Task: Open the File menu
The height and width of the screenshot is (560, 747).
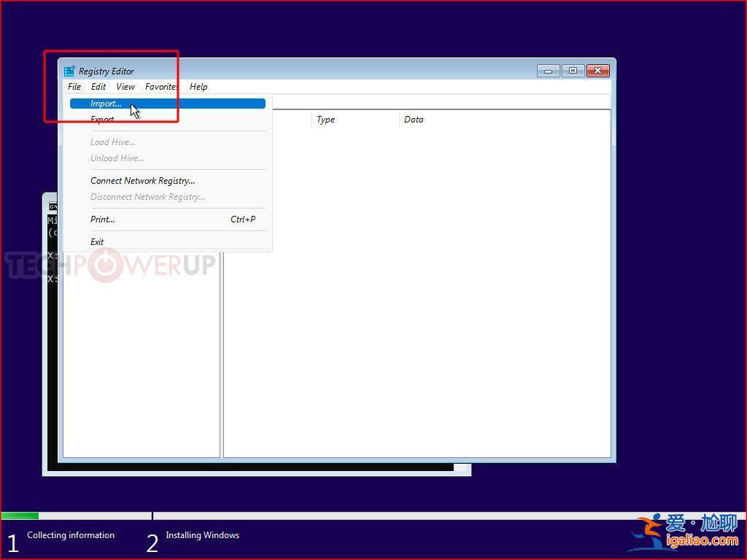Action: tap(74, 86)
